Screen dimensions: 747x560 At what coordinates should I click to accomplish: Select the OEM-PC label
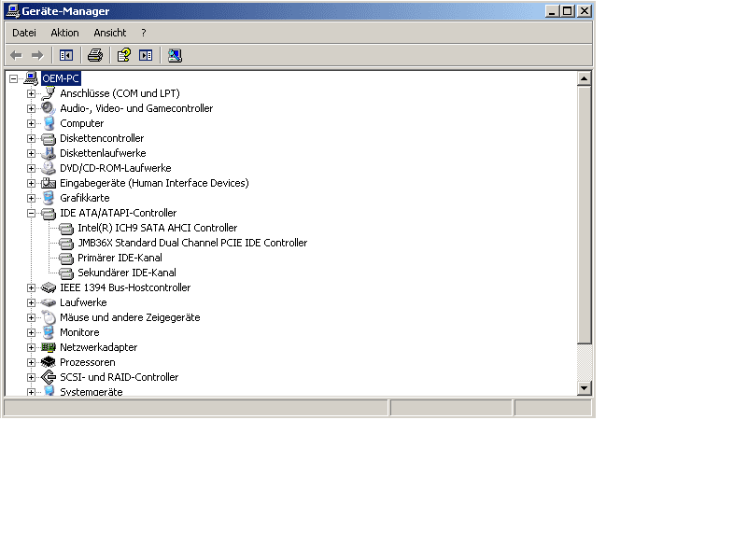(61, 78)
